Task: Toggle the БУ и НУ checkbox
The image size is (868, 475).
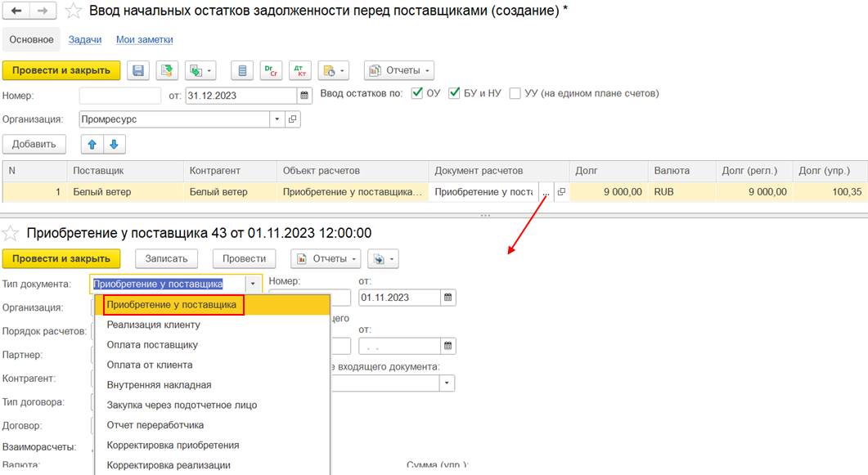Action: pos(456,93)
